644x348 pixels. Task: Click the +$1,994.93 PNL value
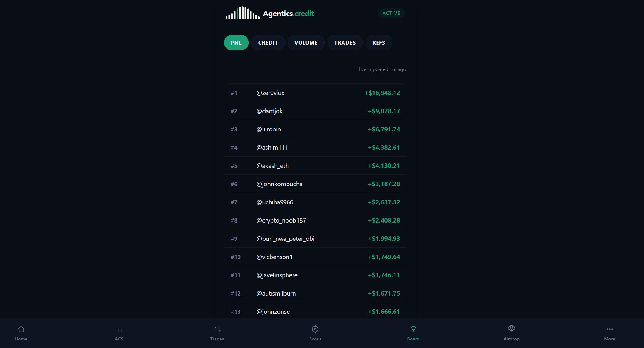[x=384, y=239]
